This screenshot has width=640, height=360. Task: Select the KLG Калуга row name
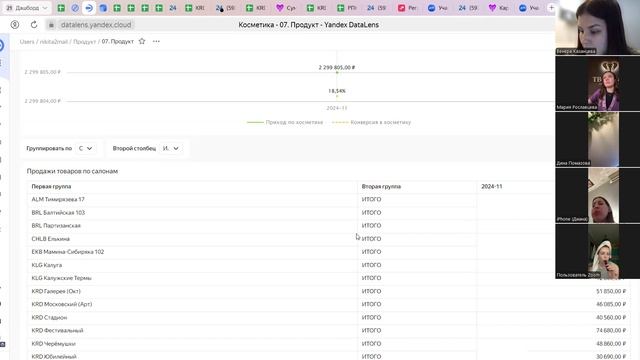coord(47,265)
